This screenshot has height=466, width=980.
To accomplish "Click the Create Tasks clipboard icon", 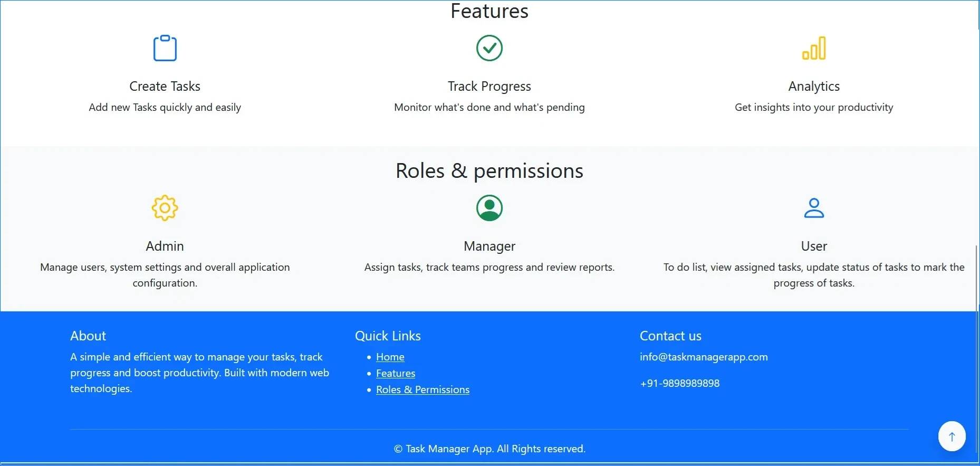I will coord(165,48).
